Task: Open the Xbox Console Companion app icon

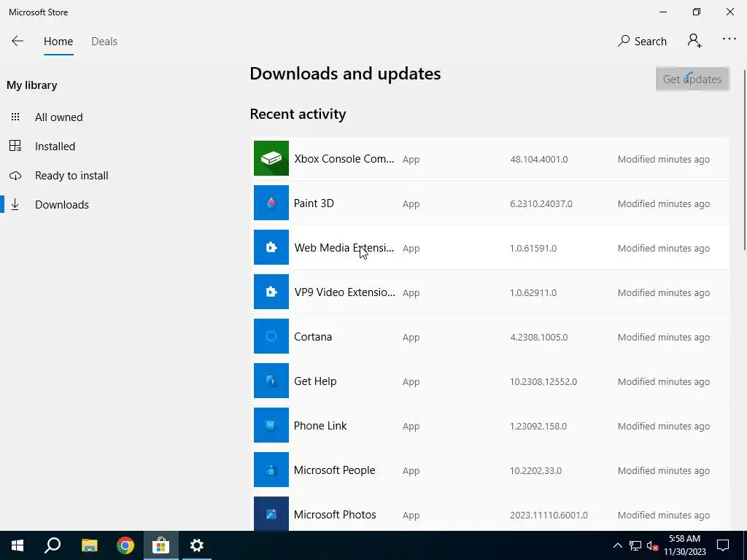Action: 271,158
